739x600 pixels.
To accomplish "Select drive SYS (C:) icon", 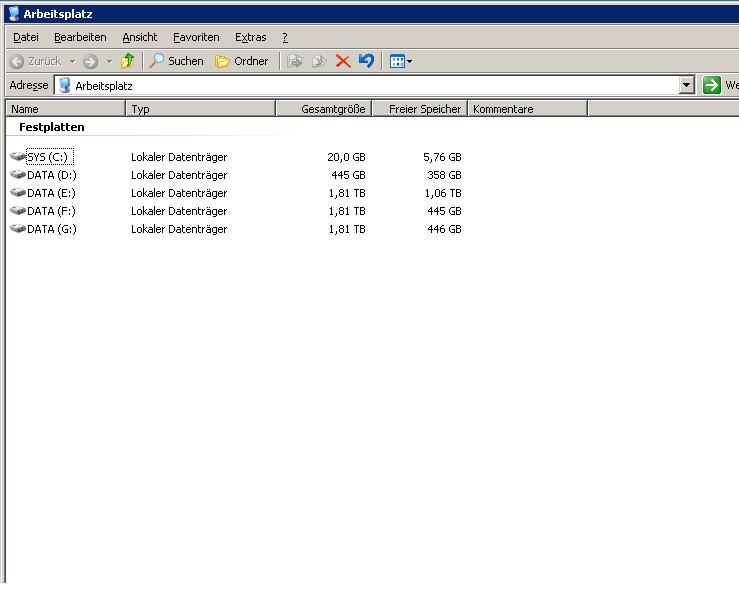I will click(18, 156).
